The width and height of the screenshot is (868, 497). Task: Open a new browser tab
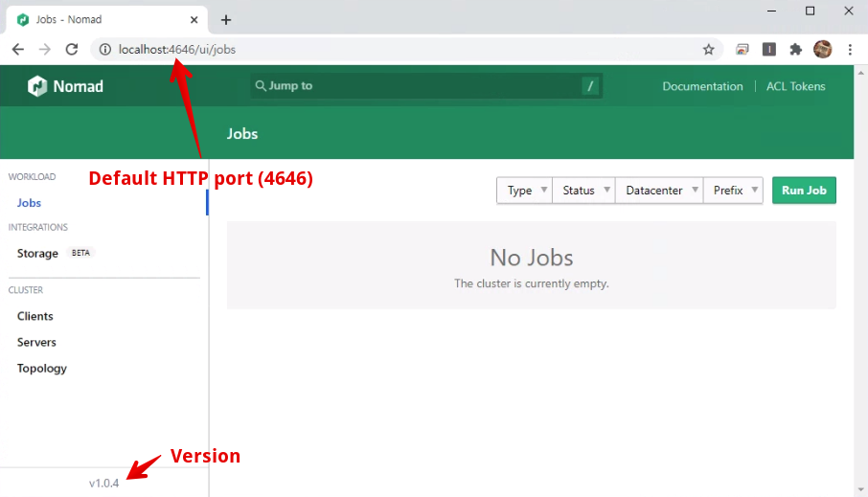click(226, 20)
